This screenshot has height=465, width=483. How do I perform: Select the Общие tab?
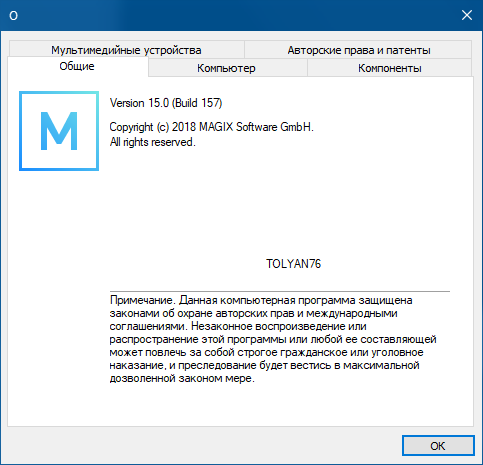pos(77,66)
